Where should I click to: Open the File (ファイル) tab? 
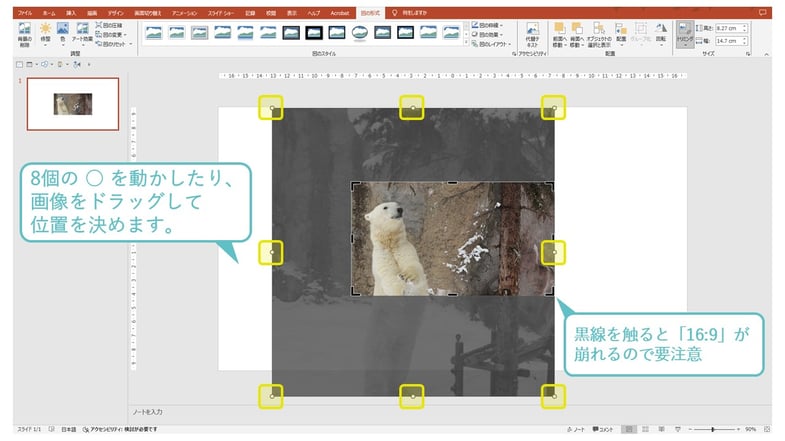coord(25,13)
